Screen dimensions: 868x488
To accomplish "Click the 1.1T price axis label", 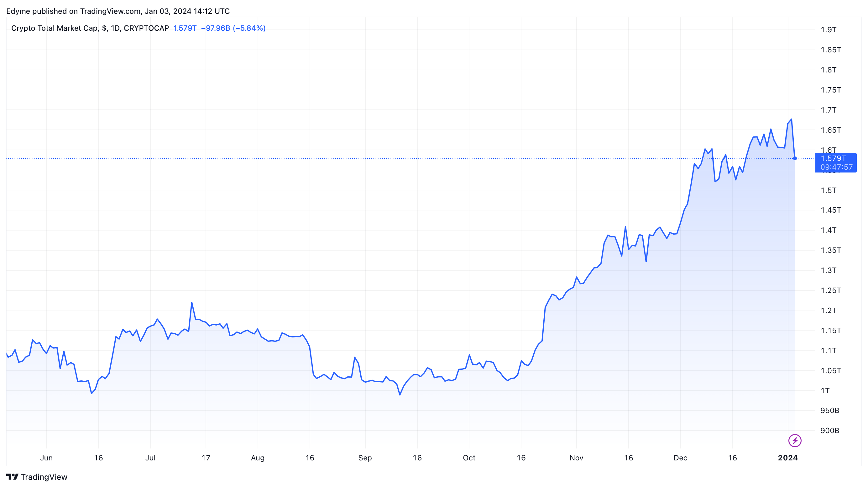I will pos(828,350).
